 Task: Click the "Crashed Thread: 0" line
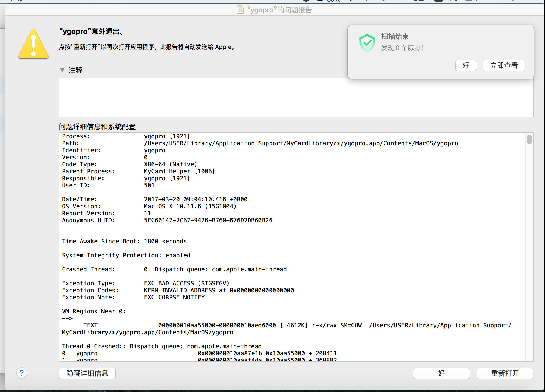pos(174,269)
